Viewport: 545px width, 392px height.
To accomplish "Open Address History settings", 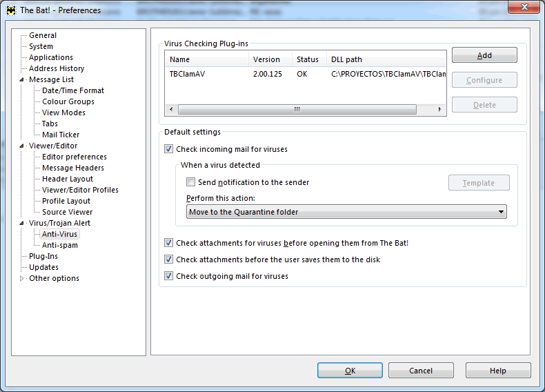I will click(57, 68).
